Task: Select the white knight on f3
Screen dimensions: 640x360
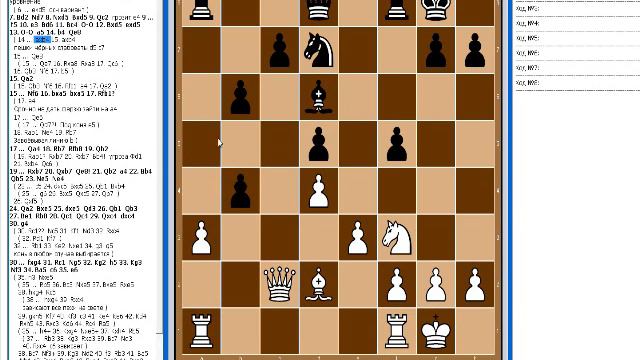Action: [397, 238]
